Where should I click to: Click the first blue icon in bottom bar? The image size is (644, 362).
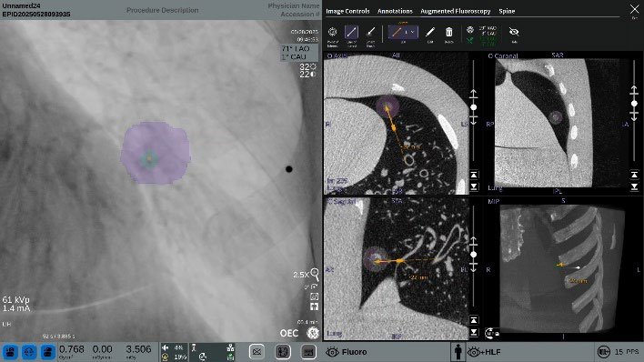tap(10, 352)
